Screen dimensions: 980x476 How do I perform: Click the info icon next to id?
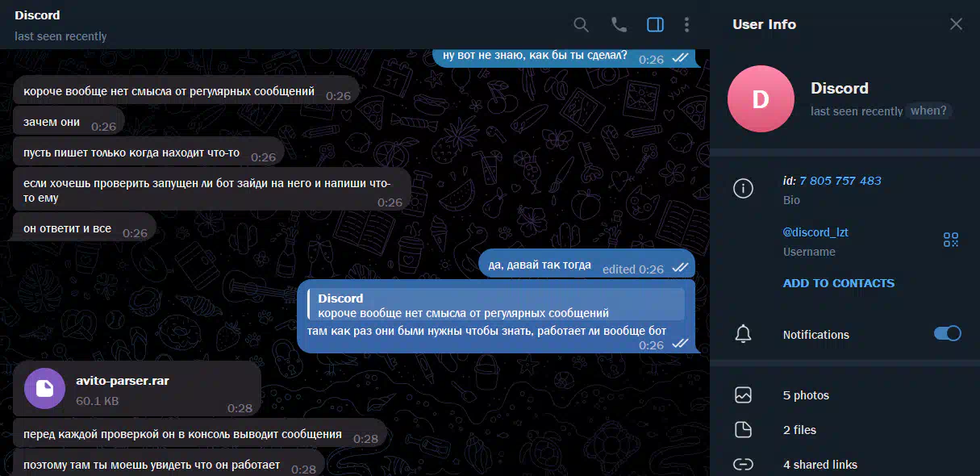[743, 189]
